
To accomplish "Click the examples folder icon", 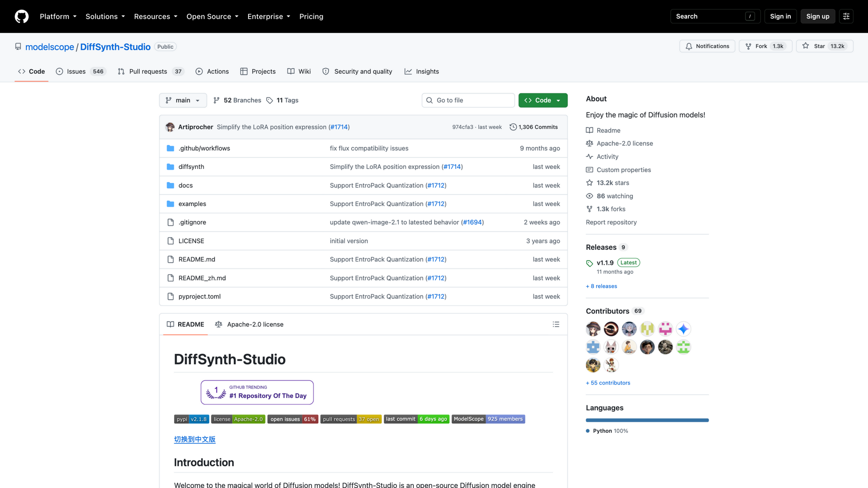I will [x=170, y=204].
